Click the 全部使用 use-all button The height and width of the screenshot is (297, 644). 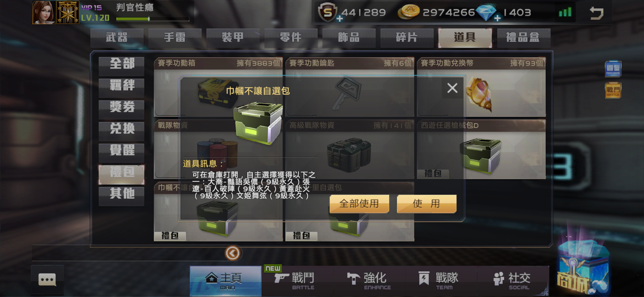point(359,204)
